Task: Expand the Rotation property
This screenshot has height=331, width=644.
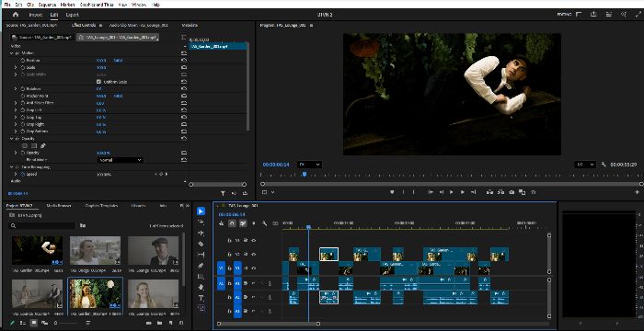Action: [x=16, y=88]
